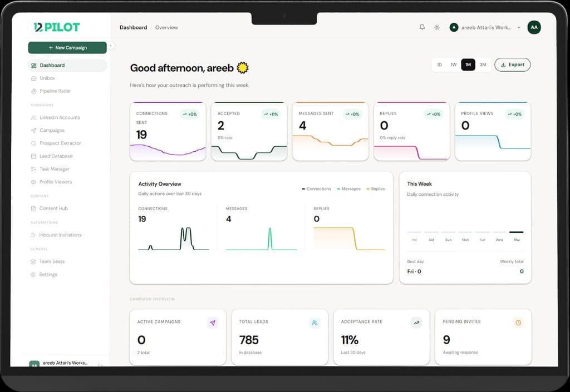Click the Task Manager list icon
Image resolution: width=570 pixels, height=392 pixels.
(x=33, y=169)
